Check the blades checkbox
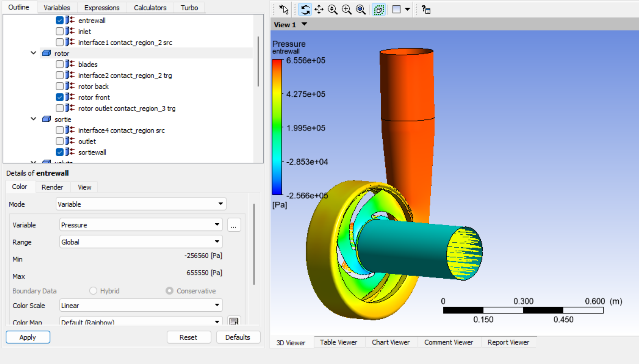Screen dimensions: 639x364 (x=59, y=64)
